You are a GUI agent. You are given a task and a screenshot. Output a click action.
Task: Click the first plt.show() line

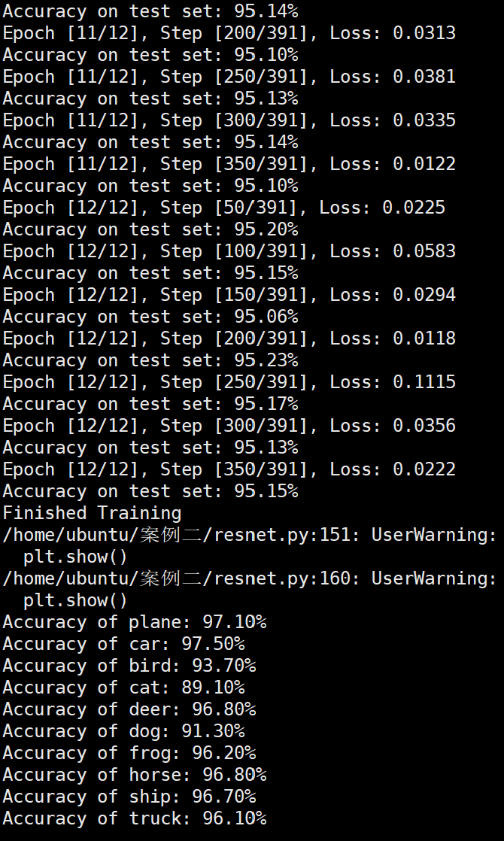point(75,557)
